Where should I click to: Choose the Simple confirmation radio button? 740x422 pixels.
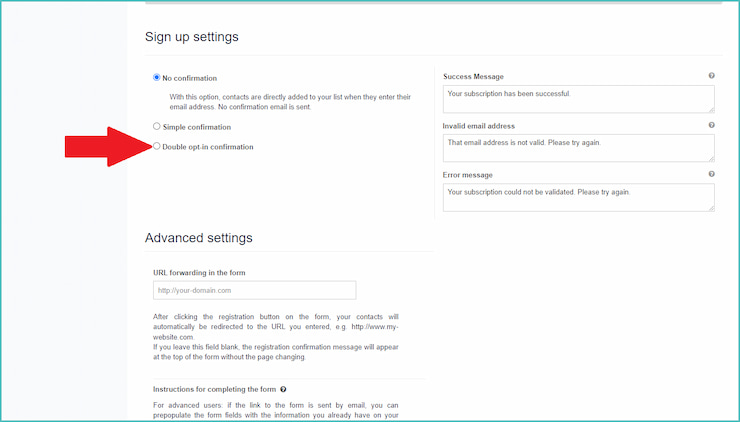coord(157,126)
